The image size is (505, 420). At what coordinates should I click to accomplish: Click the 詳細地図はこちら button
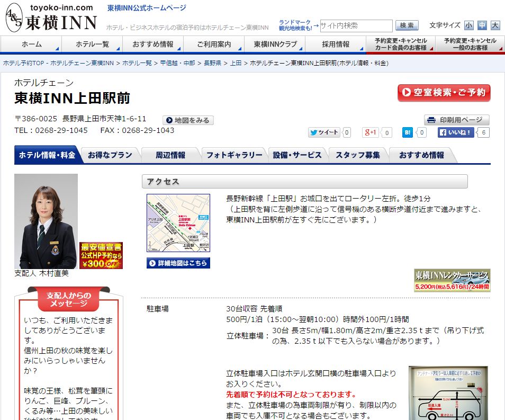[x=178, y=263]
